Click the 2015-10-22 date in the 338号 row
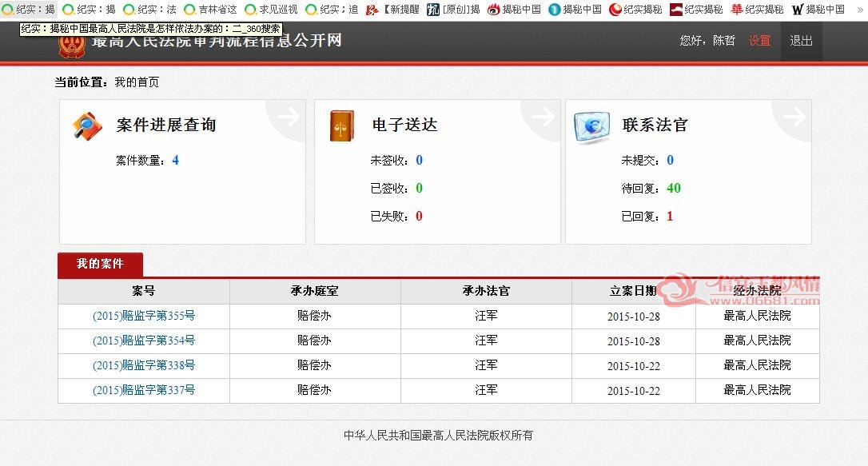 (634, 366)
